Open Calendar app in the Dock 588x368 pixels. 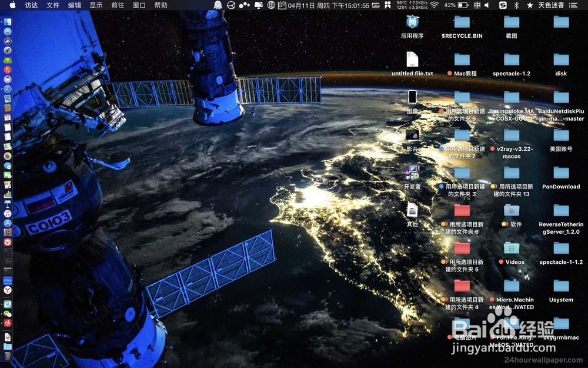(8, 118)
